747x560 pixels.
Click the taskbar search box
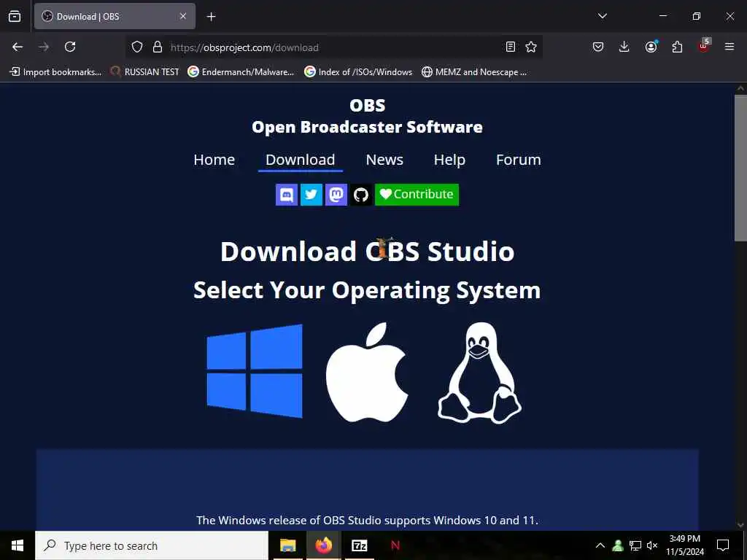point(152,545)
